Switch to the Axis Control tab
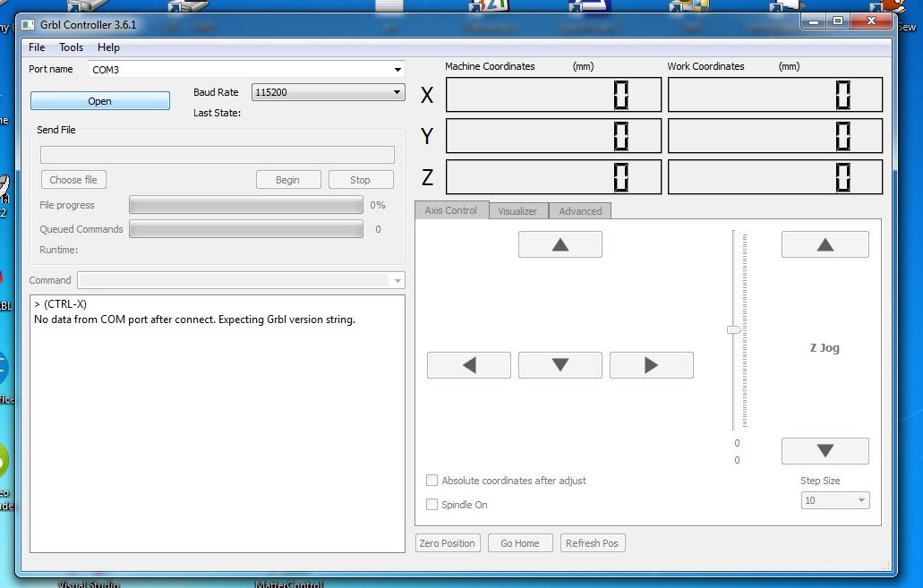 click(451, 210)
